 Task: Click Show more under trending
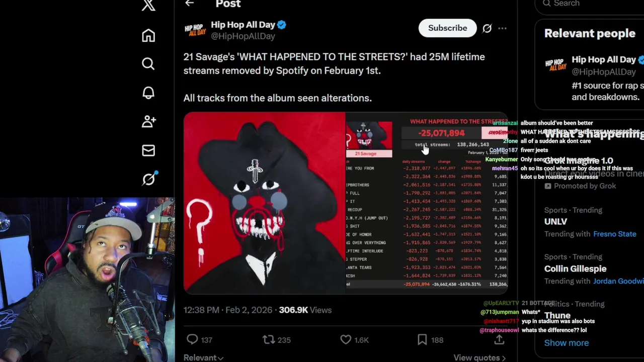(566, 343)
